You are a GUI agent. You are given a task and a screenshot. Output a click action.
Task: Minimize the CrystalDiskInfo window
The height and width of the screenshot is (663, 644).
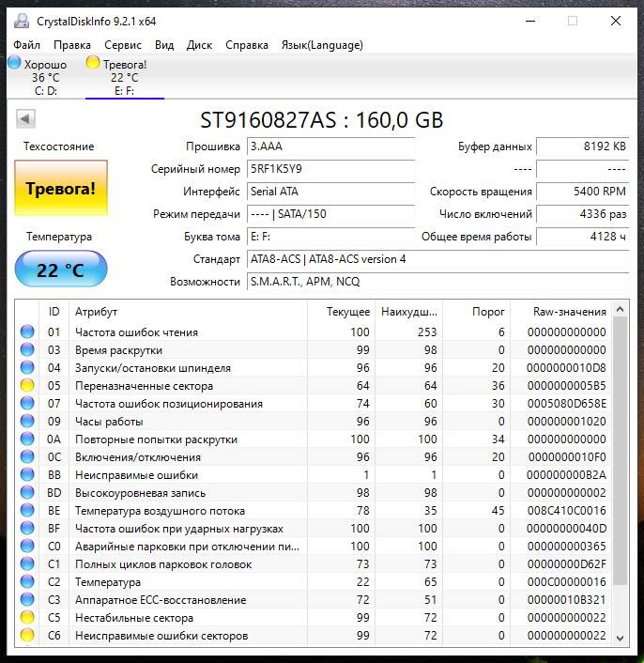pos(530,21)
